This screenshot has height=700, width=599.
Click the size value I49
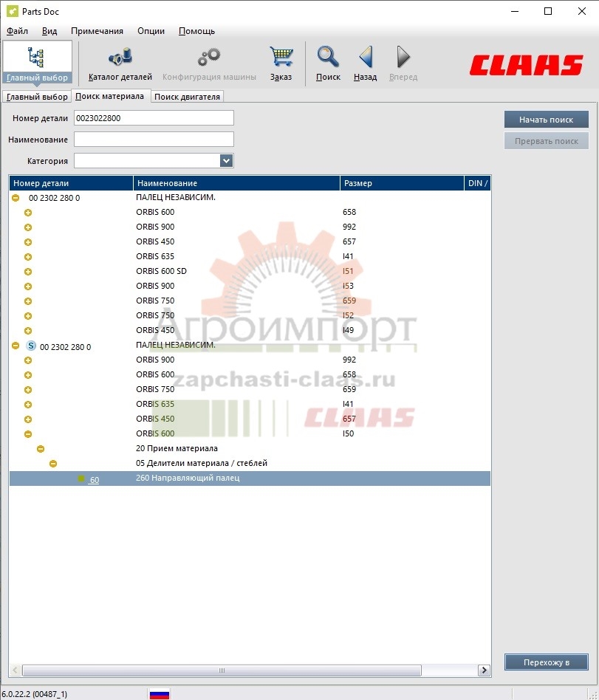coord(348,330)
